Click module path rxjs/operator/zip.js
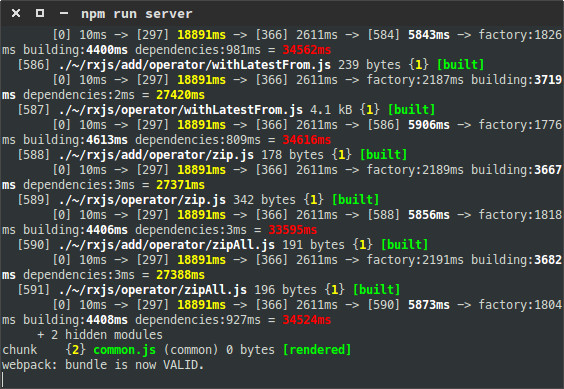The image size is (564, 389). pos(142,200)
